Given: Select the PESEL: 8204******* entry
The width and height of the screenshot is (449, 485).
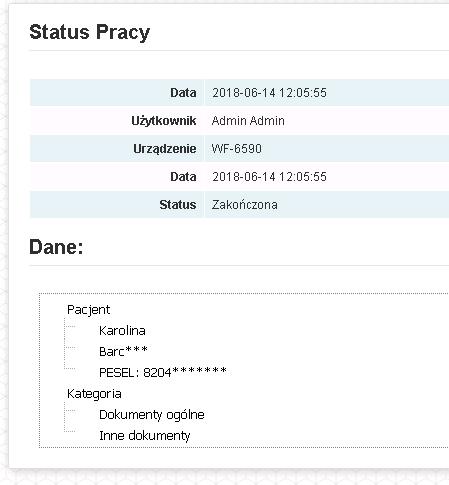Looking at the screenshot, I should (163, 372).
